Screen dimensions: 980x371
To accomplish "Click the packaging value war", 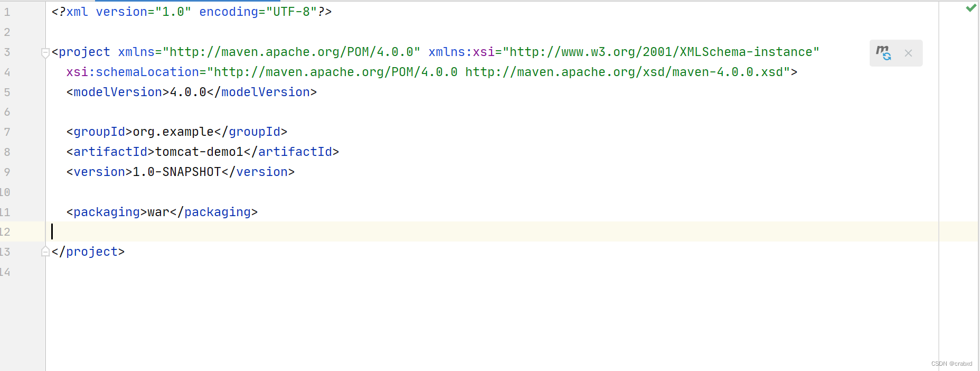I will point(158,212).
